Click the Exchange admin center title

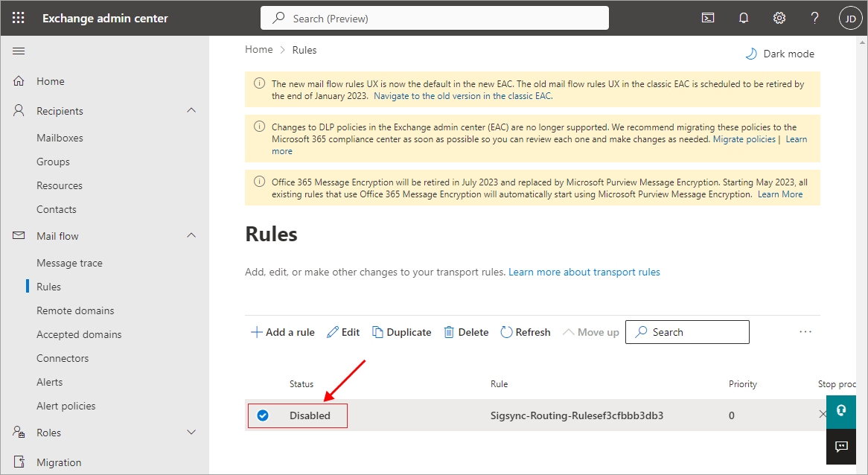coord(105,19)
